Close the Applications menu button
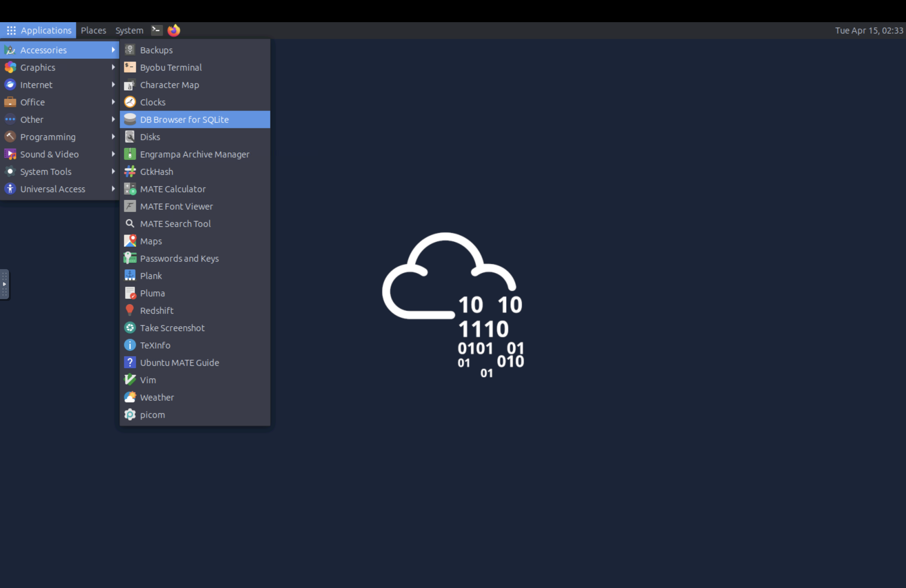906x588 pixels. 38,31
